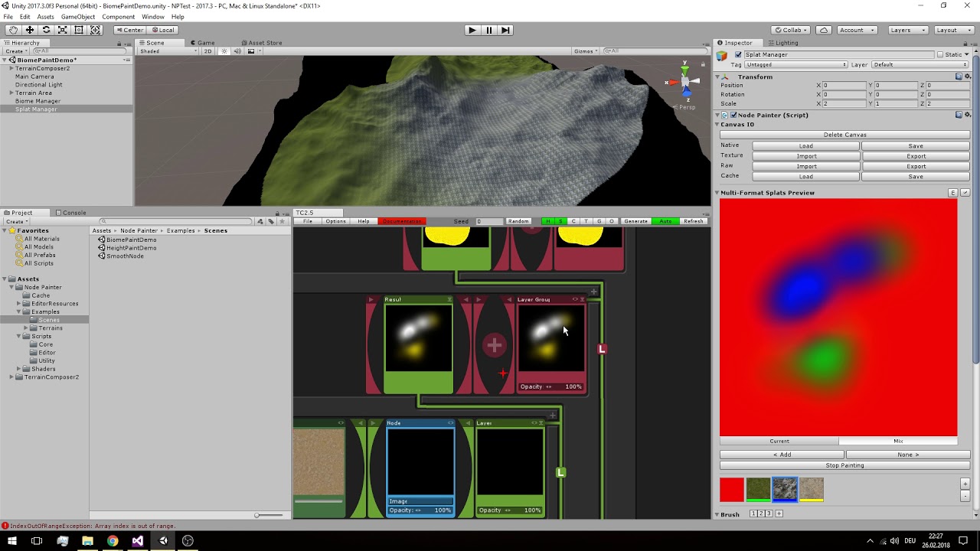
Task: Switch to the Asset Store tab
Action: tap(261, 43)
